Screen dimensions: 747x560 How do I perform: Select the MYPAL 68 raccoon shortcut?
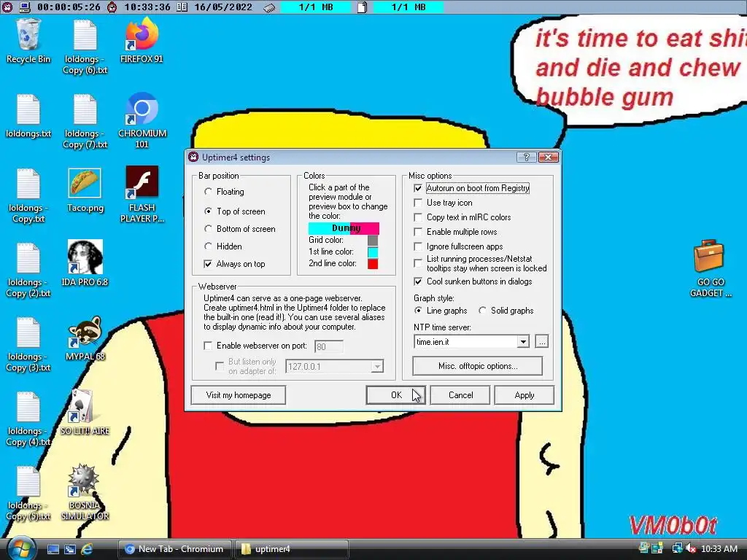(x=85, y=338)
